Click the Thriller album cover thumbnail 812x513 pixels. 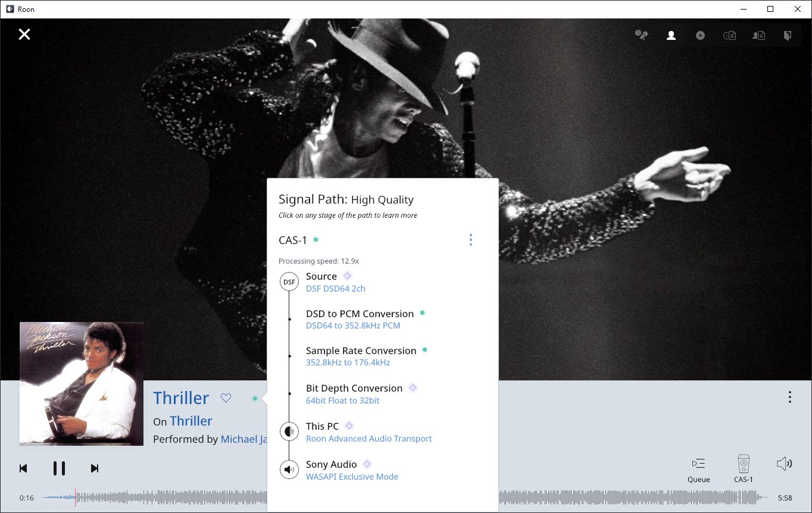click(x=82, y=384)
